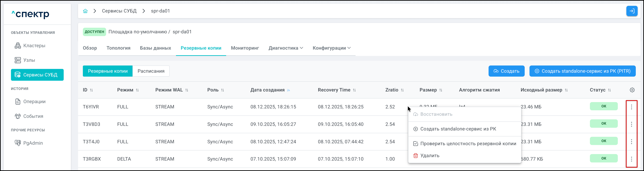This screenshot has width=644, height=171.
Task: Select Проверить целостность резервной копии
Action: [x=468, y=143]
